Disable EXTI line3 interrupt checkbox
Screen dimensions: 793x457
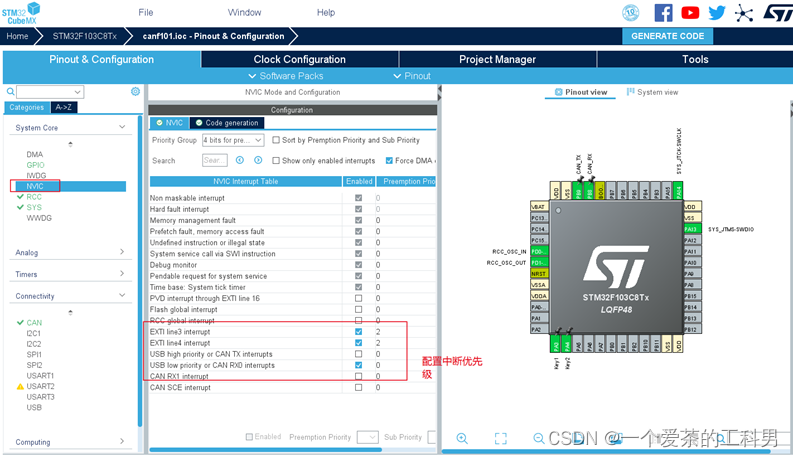coord(359,332)
